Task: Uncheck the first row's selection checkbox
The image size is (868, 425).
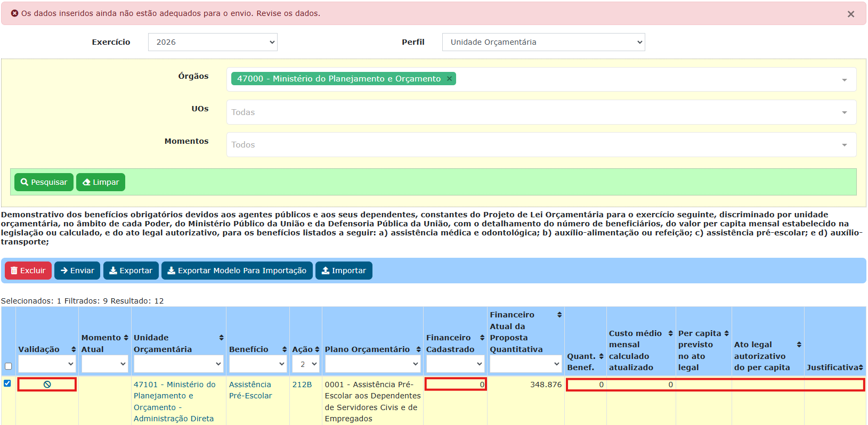Action: point(7,383)
